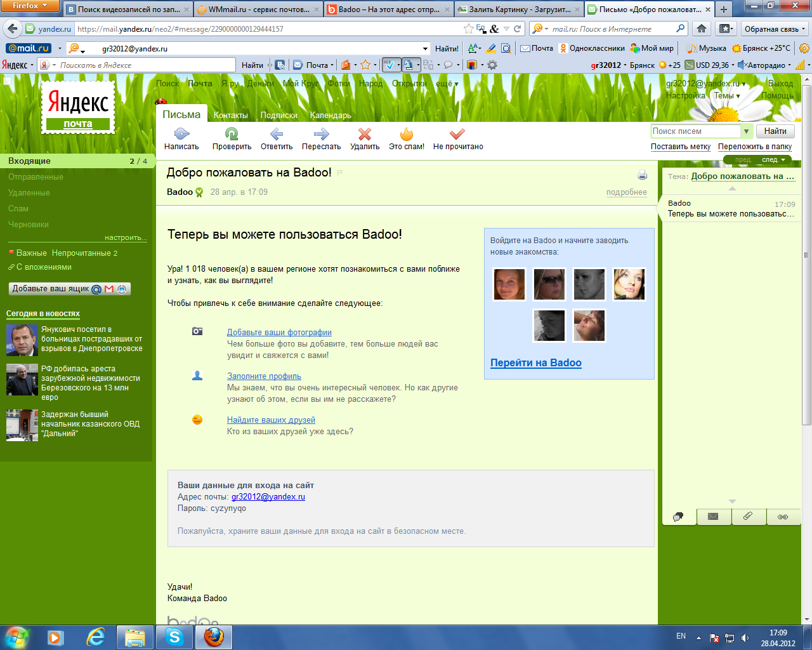
Task: Click into the Поиск писем field
Action: tap(696, 131)
